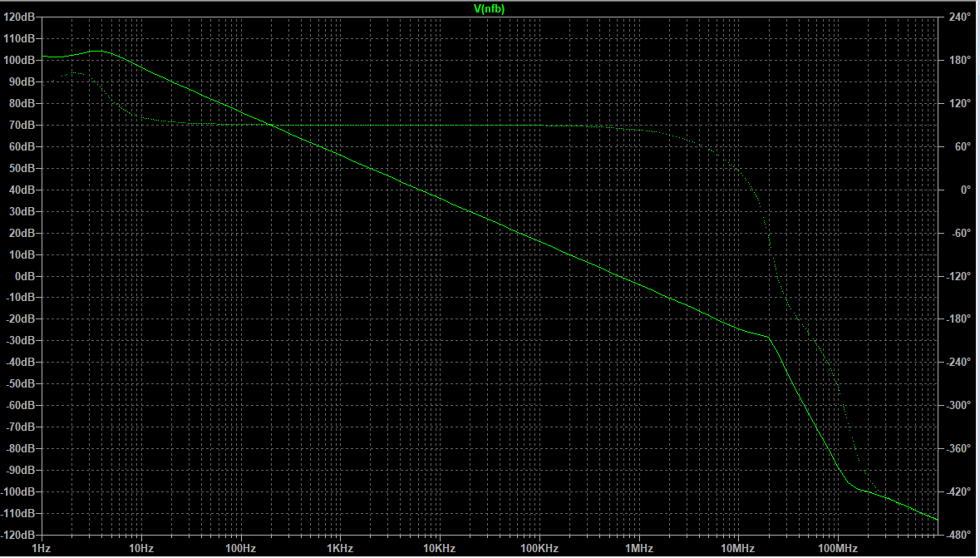Click the -30dB label on the magnitude axis
The height and width of the screenshot is (558, 980).
(20, 340)
